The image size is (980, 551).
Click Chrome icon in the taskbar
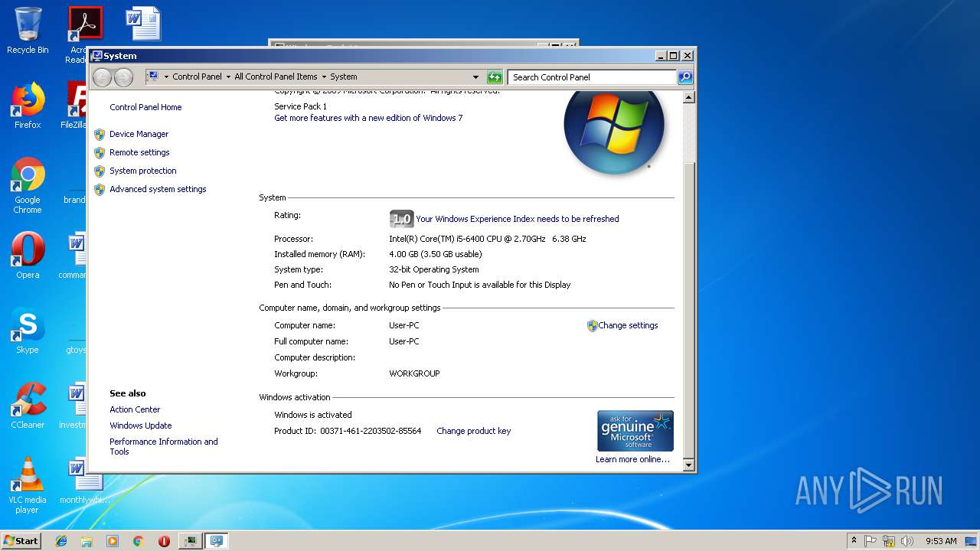[138, 541]
